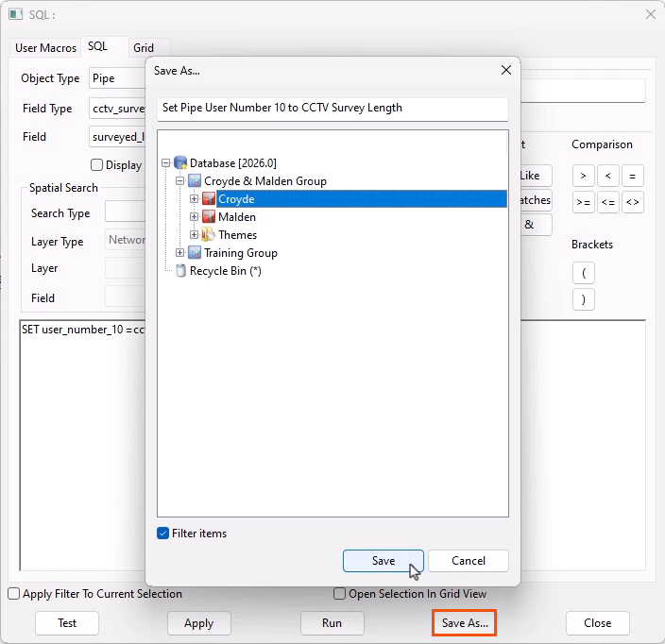Click the Recycle Bin icon
This screenshot has width=665, height=644.
point(180,270)
